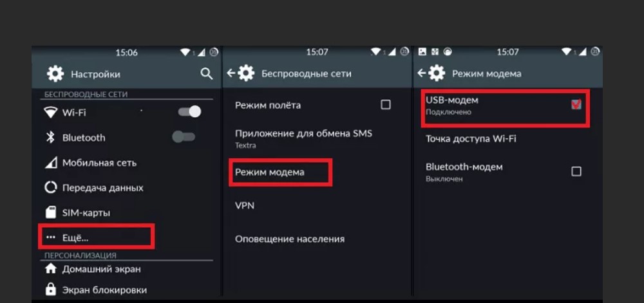The image size is (644, 303).
Task: Tap the SIM-карты card icon
Action: 50,212
